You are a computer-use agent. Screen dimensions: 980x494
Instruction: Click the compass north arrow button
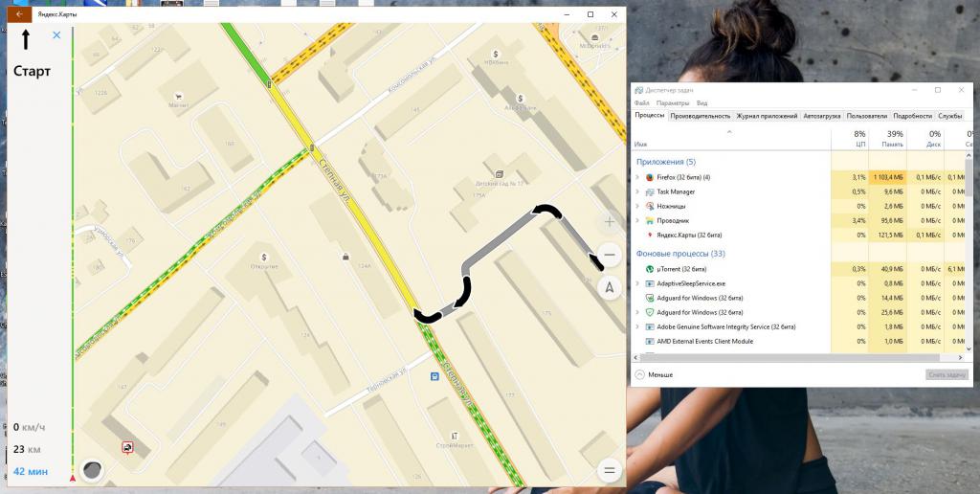(609, 286)
